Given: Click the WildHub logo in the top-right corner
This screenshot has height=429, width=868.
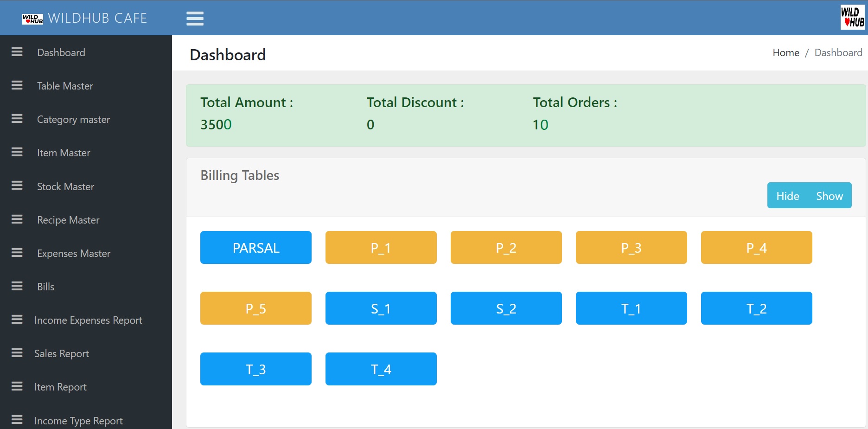Looking at the screenshot, I should click(x=852, y=17).
